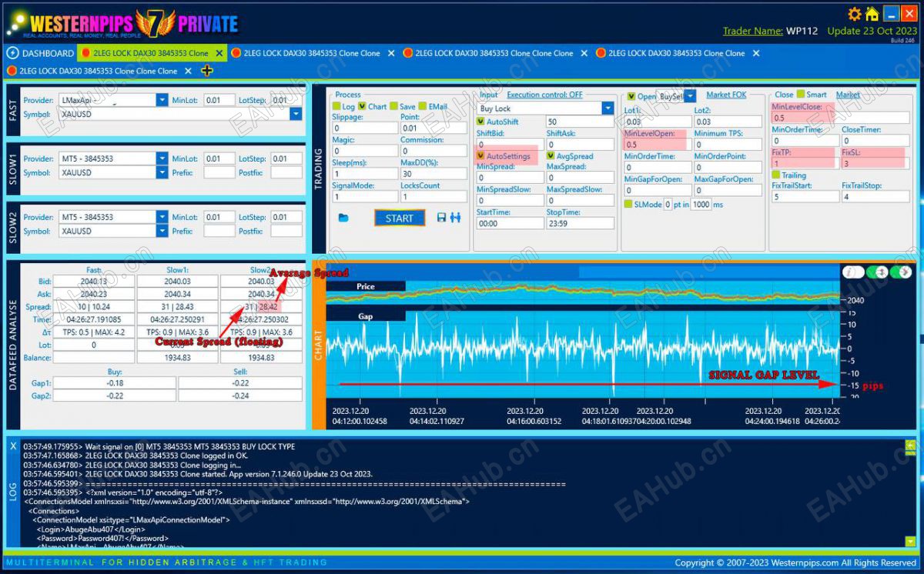Uncheck the Chart checkbox in Process

(362, 107)
